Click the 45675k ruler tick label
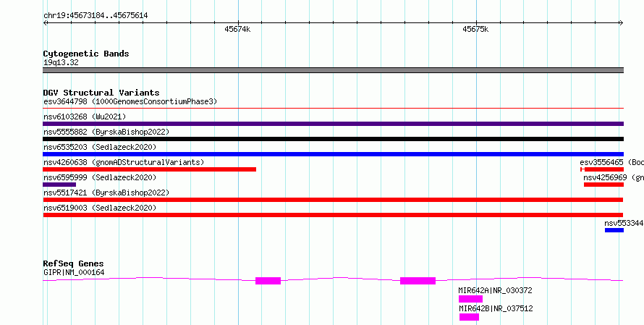Image resolution: width=644 pixels, height=325 pixels. [x=475, y=29]
